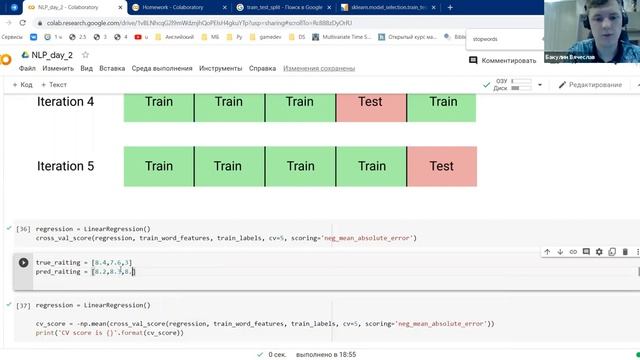Click into pred_raiting line of code

pos(85,271)
